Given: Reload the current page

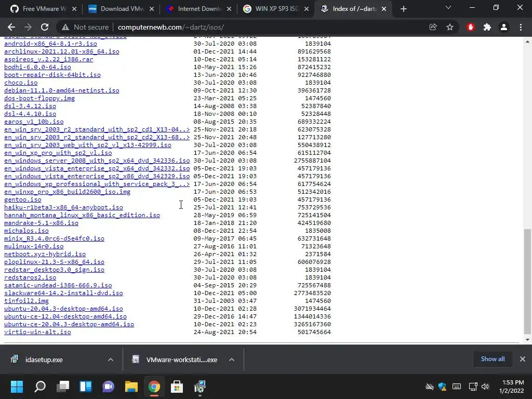Looking at the screenshot, I should pos(45,27).
